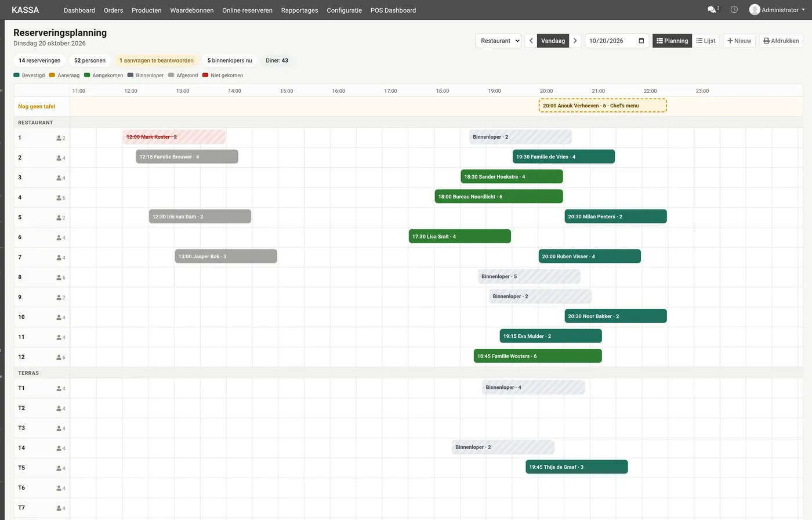The width and height of the screenshot is (812, 520).
Task: Open the Configuratie menu
Action: [345, 10]
